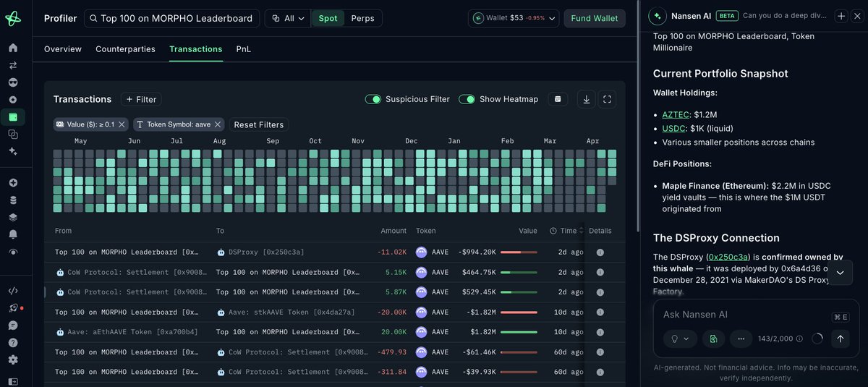Switch to Spot mode
This screenshot has width=868, height=387.
coord(328,18)
